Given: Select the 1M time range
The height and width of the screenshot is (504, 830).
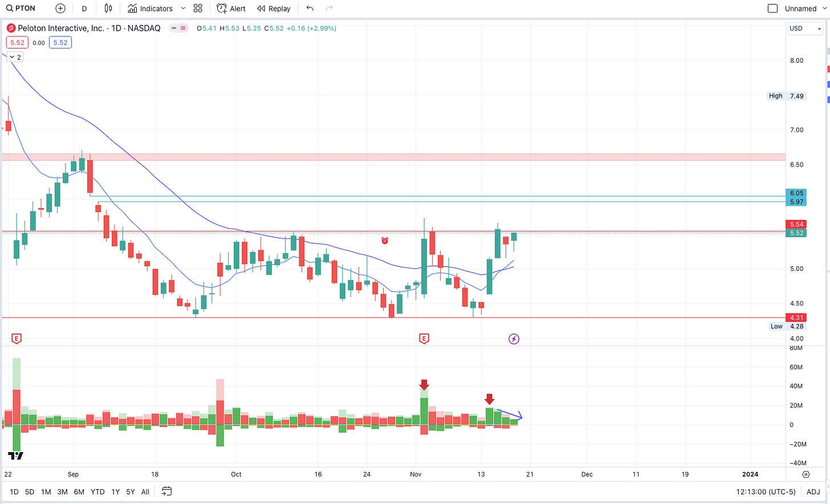Looking at the screenshot, I should (x=46, y=491).
